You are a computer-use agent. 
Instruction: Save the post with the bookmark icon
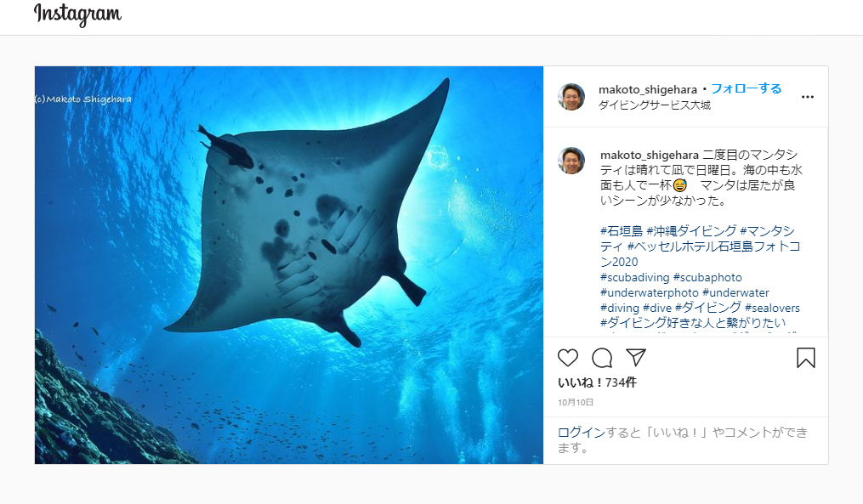(x=806, y=358)
